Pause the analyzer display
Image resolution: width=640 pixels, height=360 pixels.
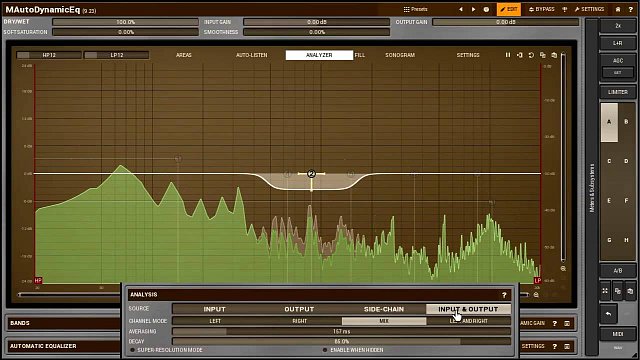point(508,55)
